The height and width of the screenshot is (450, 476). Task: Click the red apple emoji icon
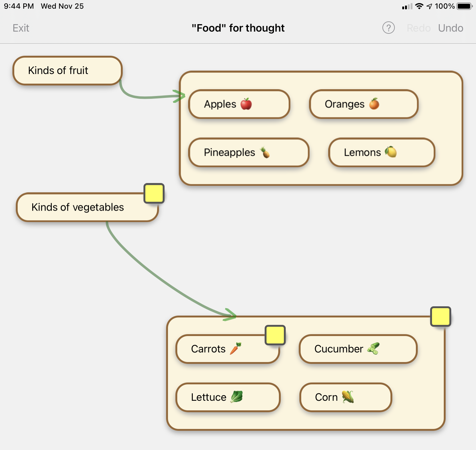point(246,104)
